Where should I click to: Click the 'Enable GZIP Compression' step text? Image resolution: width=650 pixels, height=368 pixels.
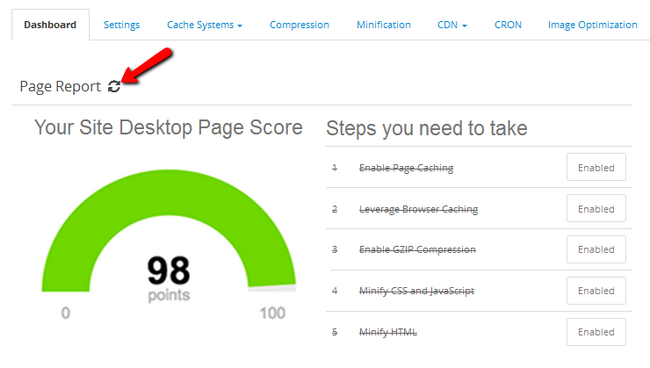(417, 249)
